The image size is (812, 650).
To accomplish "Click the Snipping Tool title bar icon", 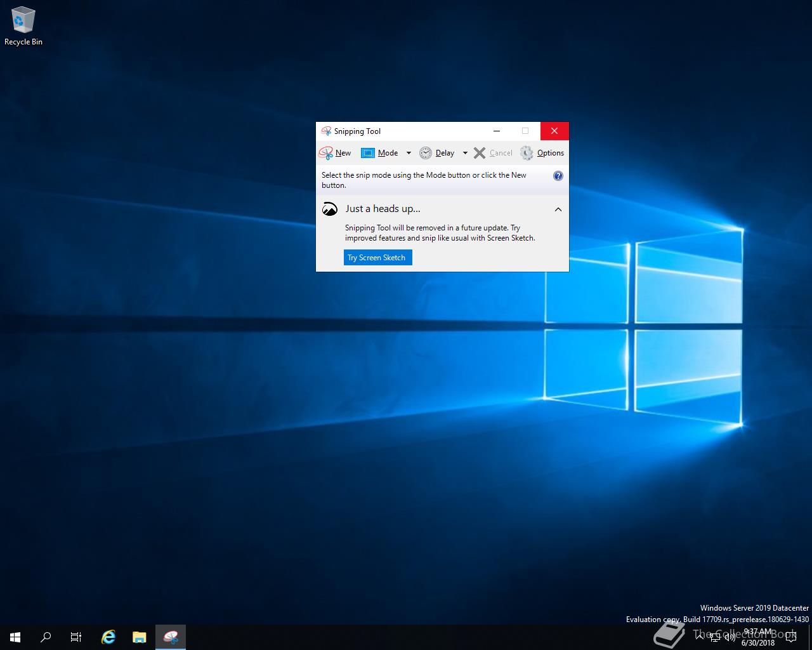I will point(326,131).
